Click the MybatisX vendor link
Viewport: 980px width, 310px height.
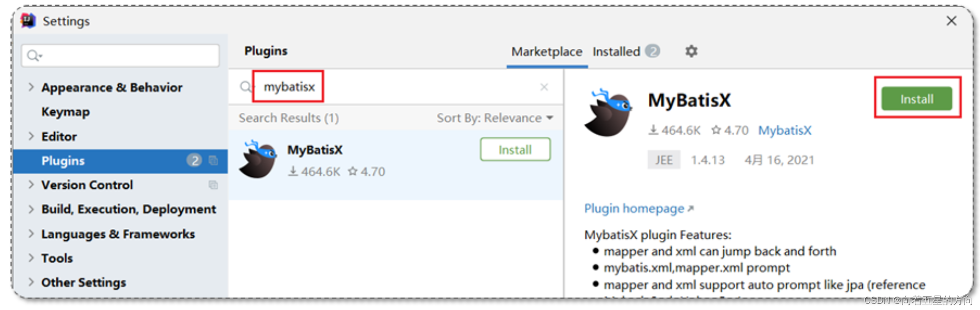tap(784, 130)
